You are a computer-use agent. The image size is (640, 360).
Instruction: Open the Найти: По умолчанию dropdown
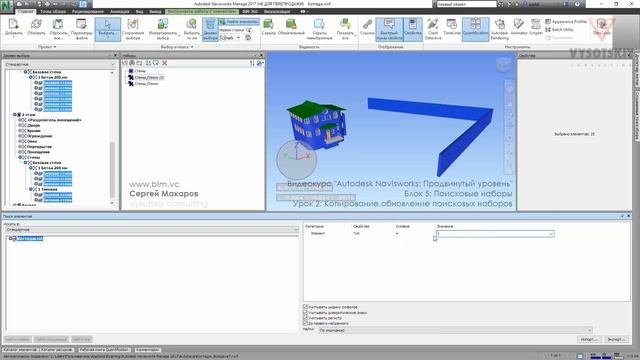point(455,330)
